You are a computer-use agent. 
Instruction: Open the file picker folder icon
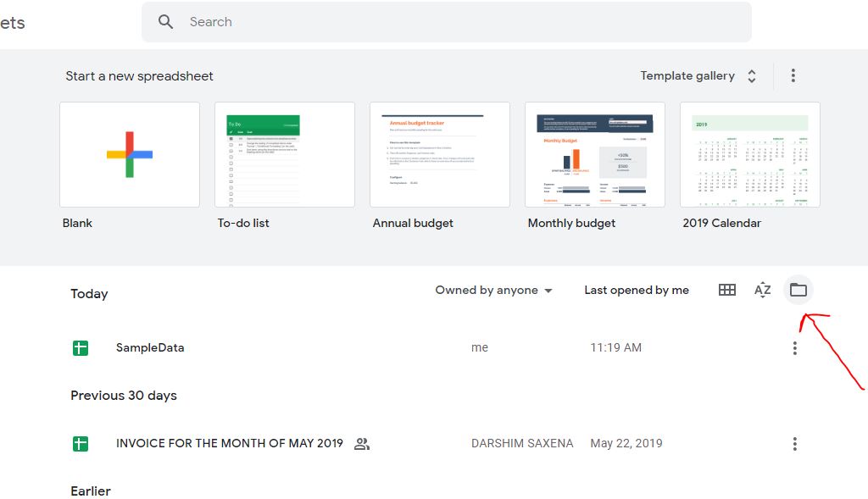point(798,289)
